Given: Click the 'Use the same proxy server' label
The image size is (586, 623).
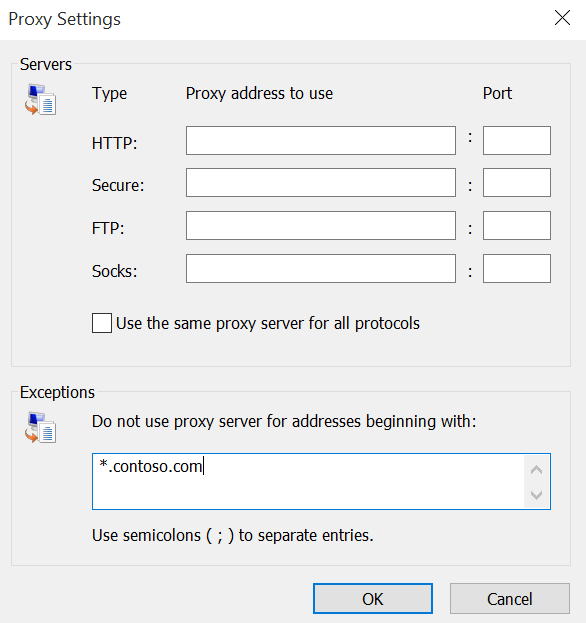Looking at the screenshot, I should 268,323.
